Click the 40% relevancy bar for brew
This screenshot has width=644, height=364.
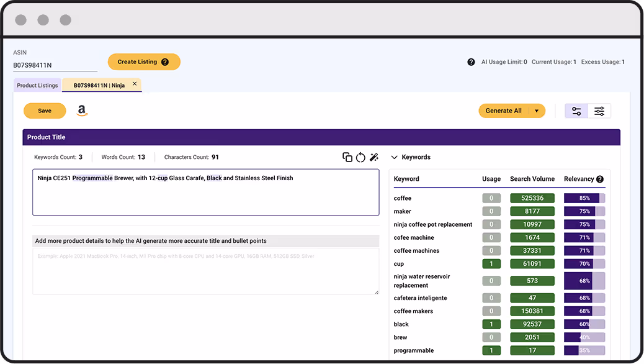tap(584, 337)
